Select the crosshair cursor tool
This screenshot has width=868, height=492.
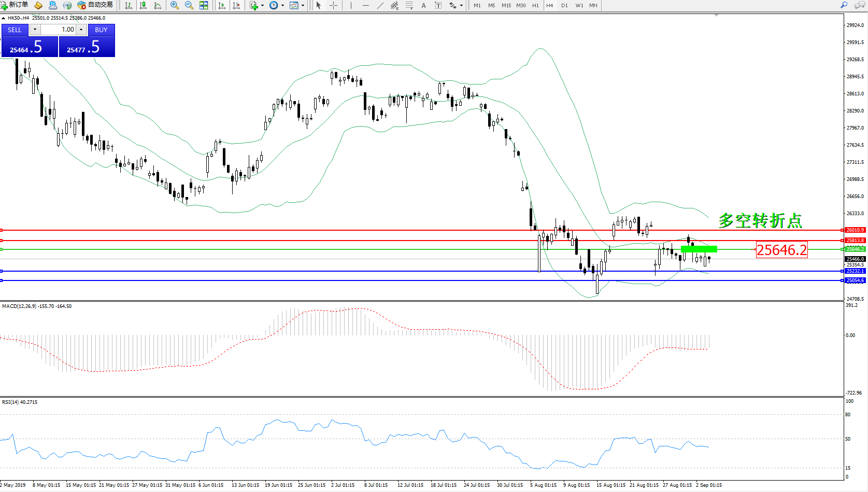click(x=333, y=5)
